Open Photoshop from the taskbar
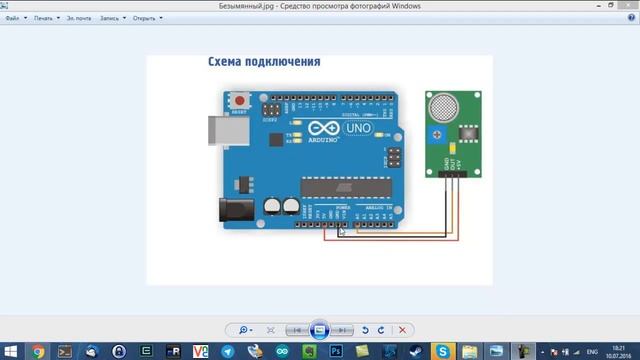Viewport: 640px width, 360px height. 336,351
